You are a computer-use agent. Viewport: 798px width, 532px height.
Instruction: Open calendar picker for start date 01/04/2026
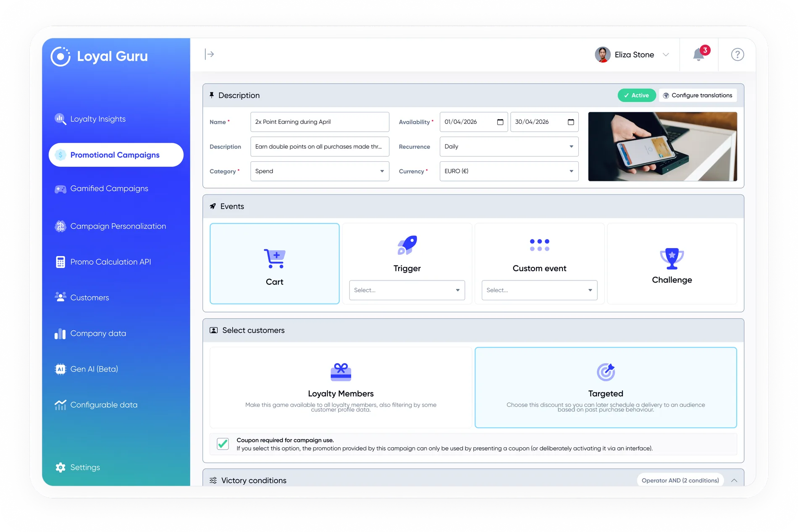pyautogui.click(x=500, y=122)
